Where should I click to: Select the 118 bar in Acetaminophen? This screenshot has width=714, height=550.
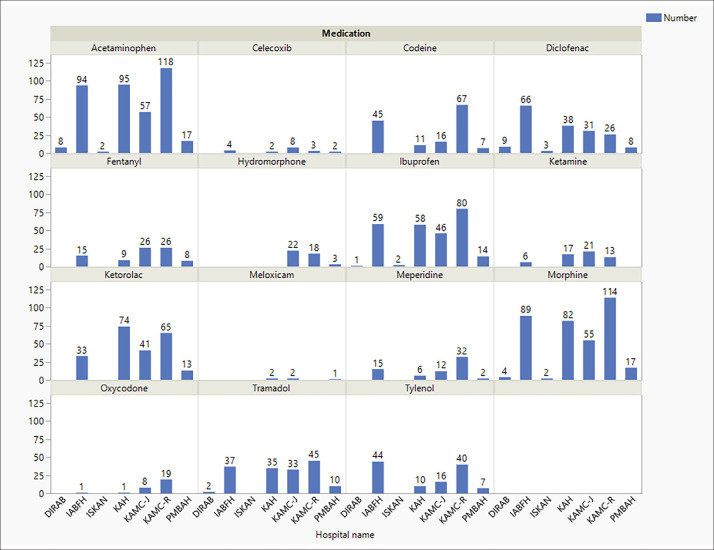pyautogui.click(x=165, y=111)
